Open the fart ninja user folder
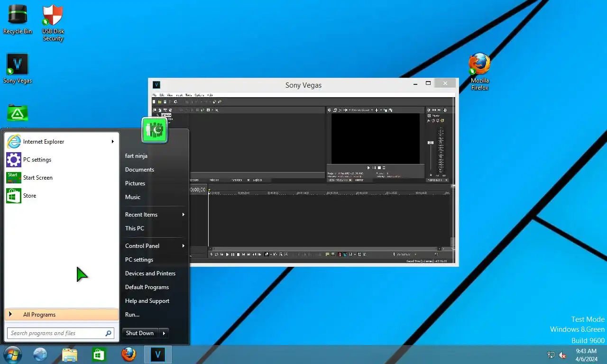607x364 pixels. coord(136,156)
